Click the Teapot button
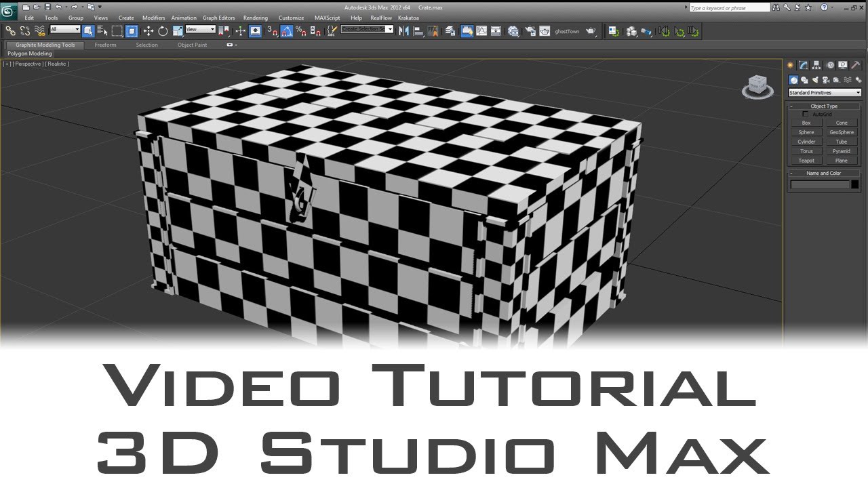868x488 pixels. pyautogui.click(x=806, y=161)
